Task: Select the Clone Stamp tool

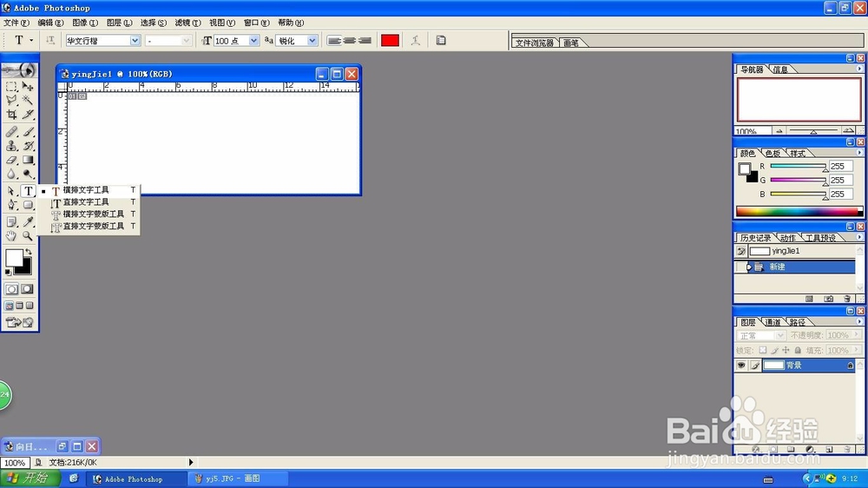Action: pyautogui.click(x=11, y=146)
